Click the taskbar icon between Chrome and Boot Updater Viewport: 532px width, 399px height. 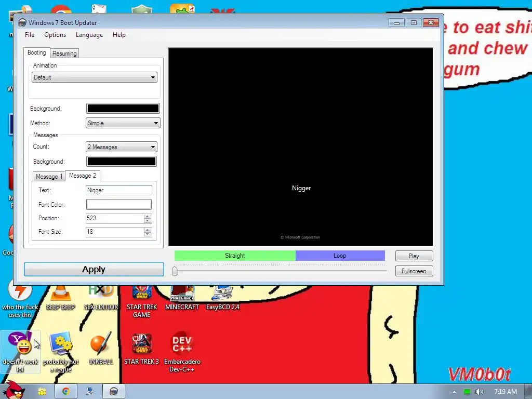pyautogui.click(x=89, y=392)
